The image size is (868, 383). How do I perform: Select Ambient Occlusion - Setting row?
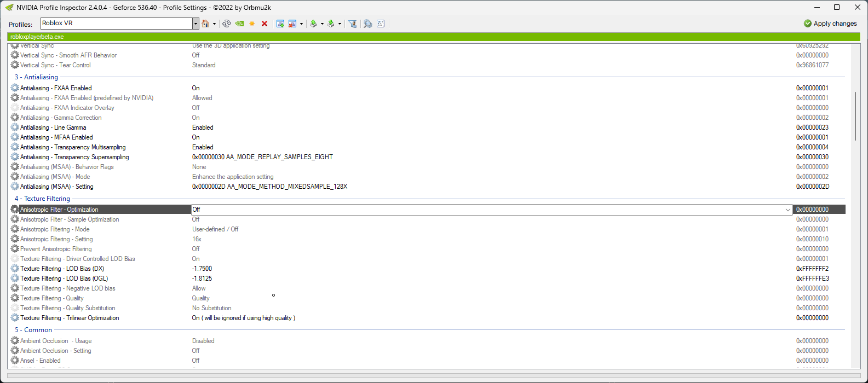pyautogui.click(x=427, y=351)
